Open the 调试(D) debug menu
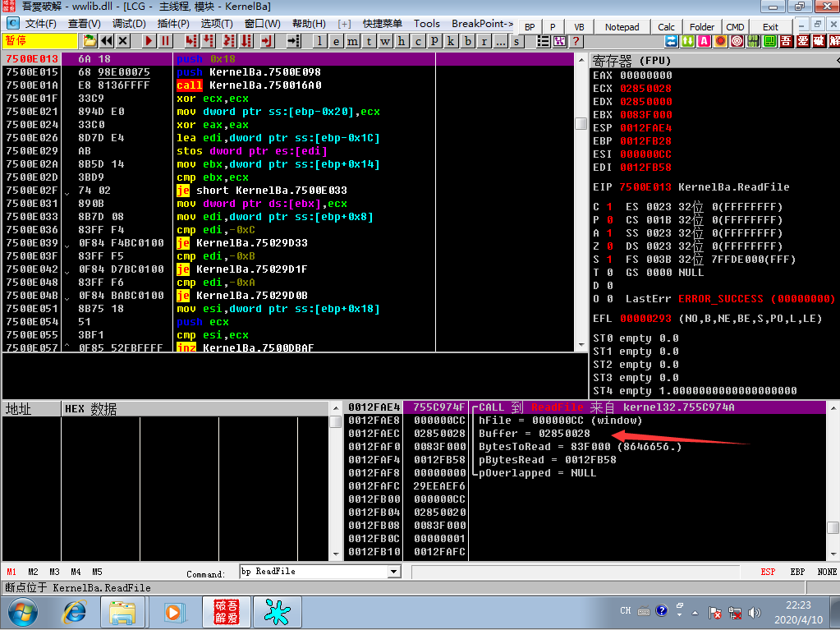The image size is (840, 630). point(129,24)
